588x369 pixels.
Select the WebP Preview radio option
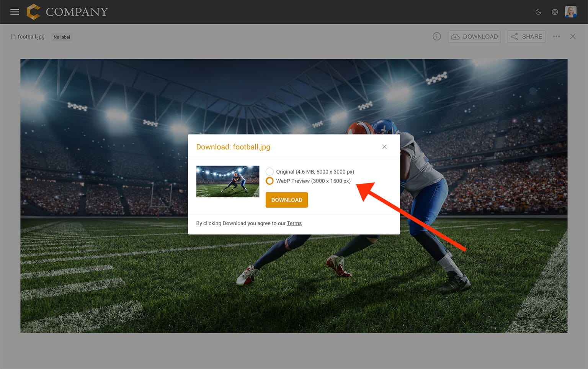(269, 181)
